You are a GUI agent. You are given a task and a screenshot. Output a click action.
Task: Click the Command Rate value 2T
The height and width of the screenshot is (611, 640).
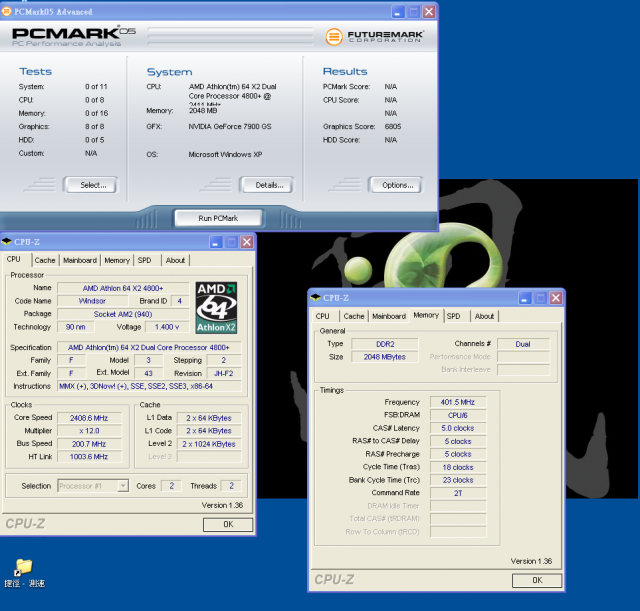click(458, 493)
